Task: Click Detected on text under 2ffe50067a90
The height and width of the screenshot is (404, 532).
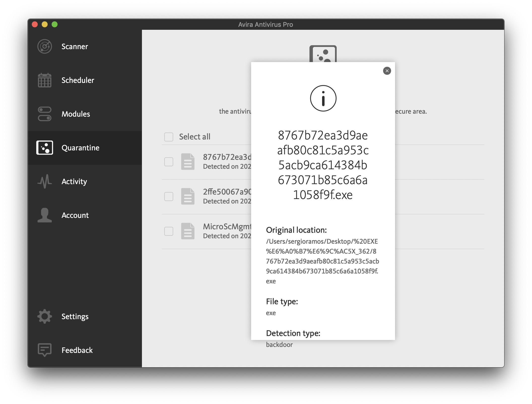Action: click(x=227, y=201)
